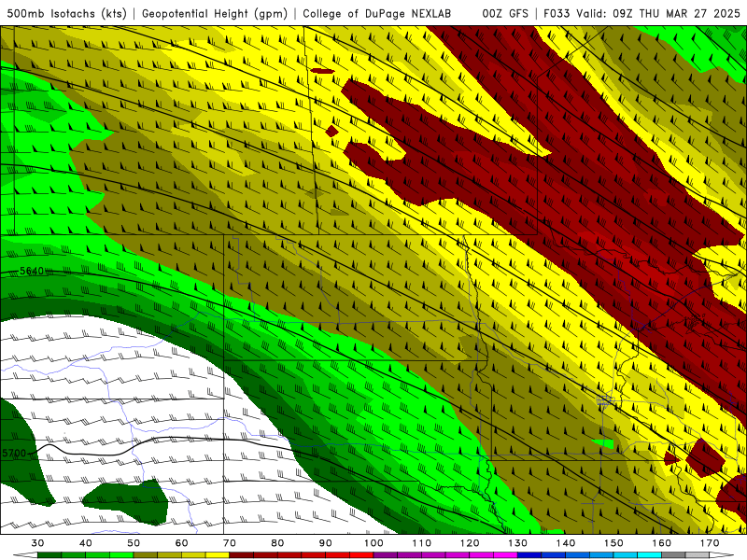
Task: Click the dark maroon swatch beginning at 70
Action: pyautogui.click(x=241, y=555)
